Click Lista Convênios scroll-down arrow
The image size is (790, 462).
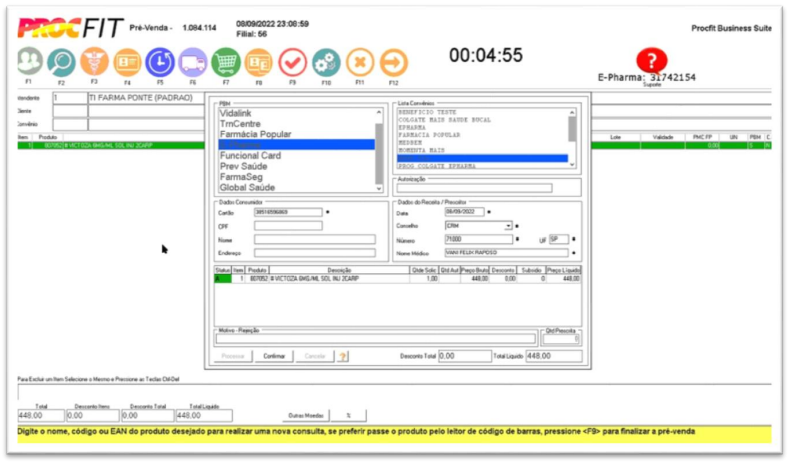tap(572, 165)
